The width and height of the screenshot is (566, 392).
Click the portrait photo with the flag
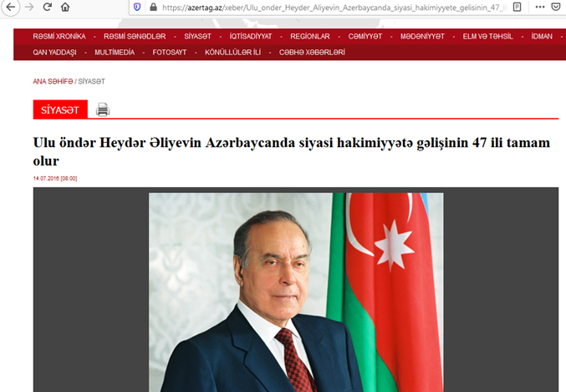[296, 293]
